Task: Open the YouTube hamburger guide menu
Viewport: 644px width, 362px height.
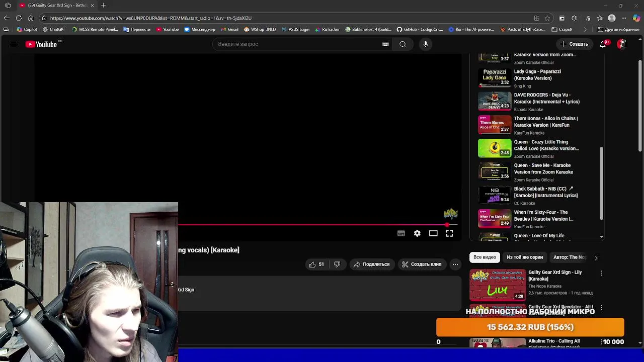Action: (14, 44)
